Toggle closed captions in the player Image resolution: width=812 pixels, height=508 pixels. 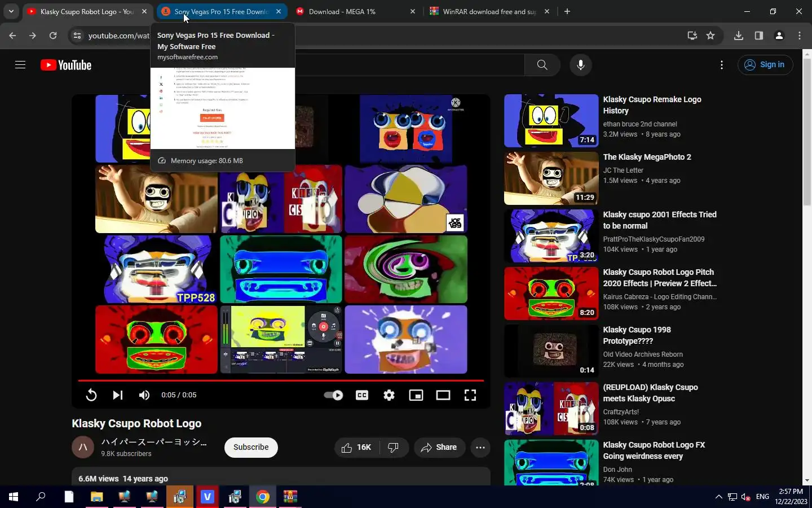point(362,395)
